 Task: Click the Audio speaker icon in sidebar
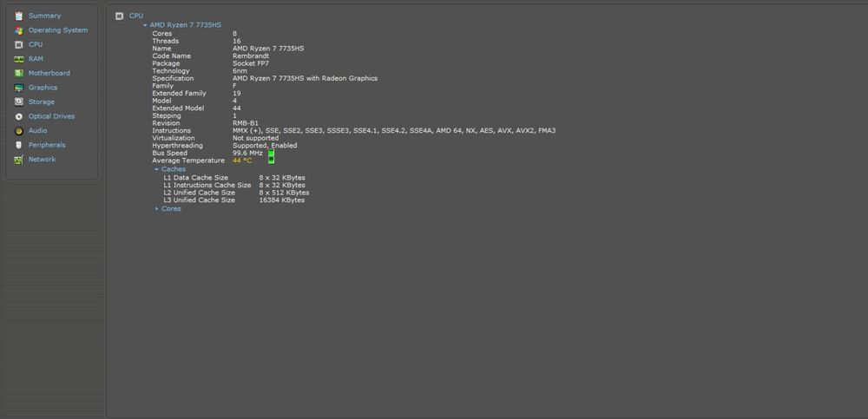click(x=19, y=131)
